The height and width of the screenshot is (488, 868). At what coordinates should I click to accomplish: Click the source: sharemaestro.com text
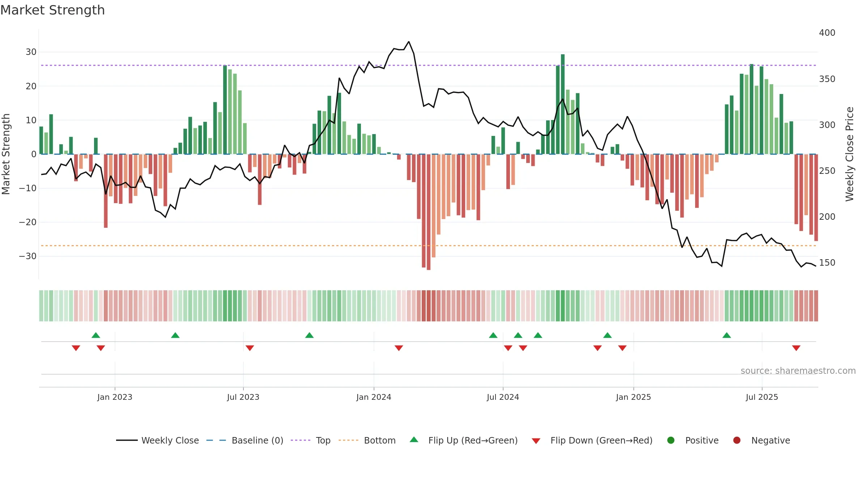click(798, 371)
